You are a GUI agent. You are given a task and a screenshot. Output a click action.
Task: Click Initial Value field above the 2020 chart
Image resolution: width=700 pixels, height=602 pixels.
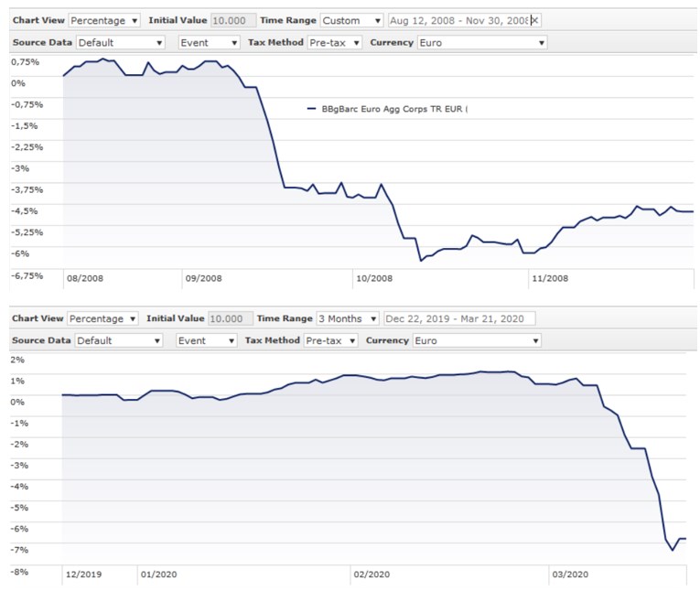click(231, 318)
